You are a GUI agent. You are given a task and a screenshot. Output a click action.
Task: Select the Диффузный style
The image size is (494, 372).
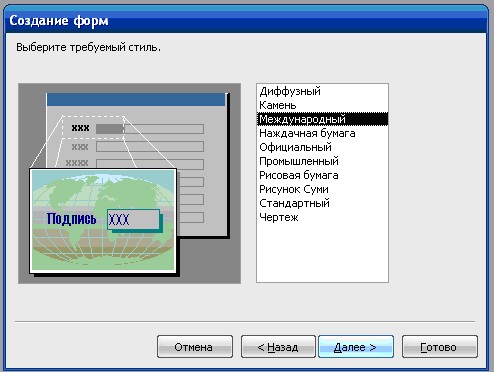[322, 91]
